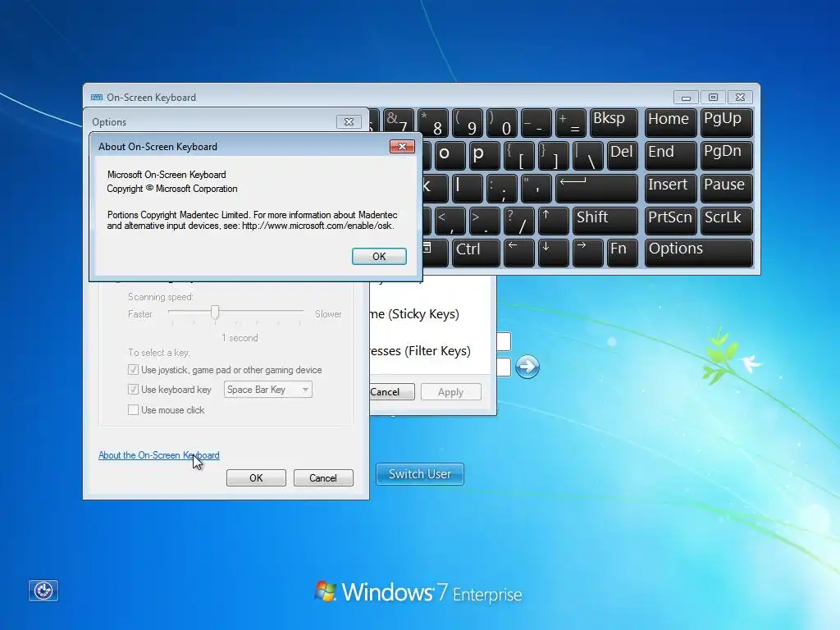Tap the equals/plus key on the on-screen keyboard
This screenshot has width=840, height=630.
pos(571,122)
